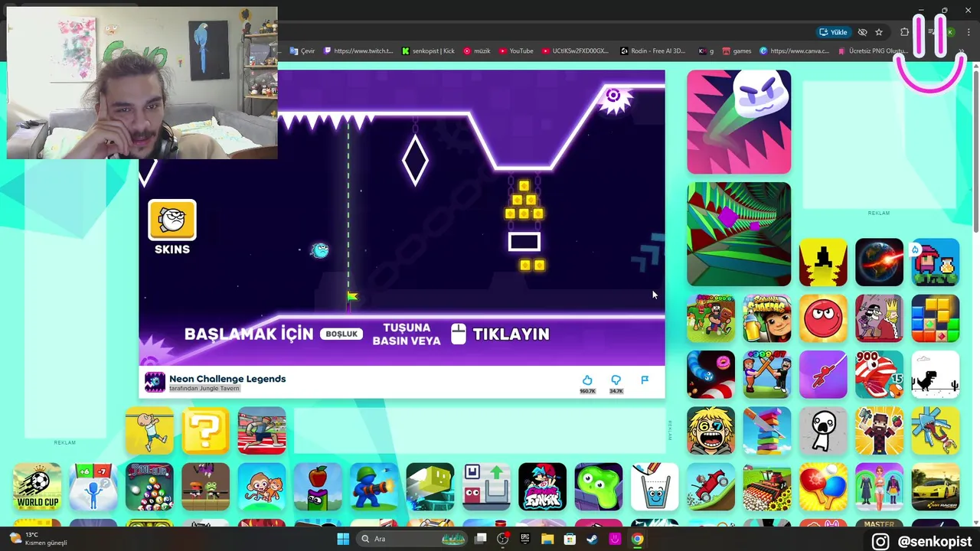Click the page vertical scrollbar

point(975,153)
